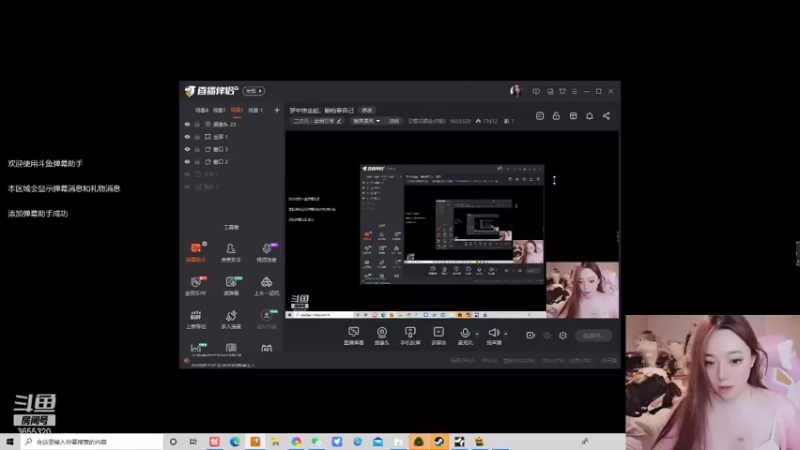Show the dimmed 文本 1 source via its eye icon

187,174
